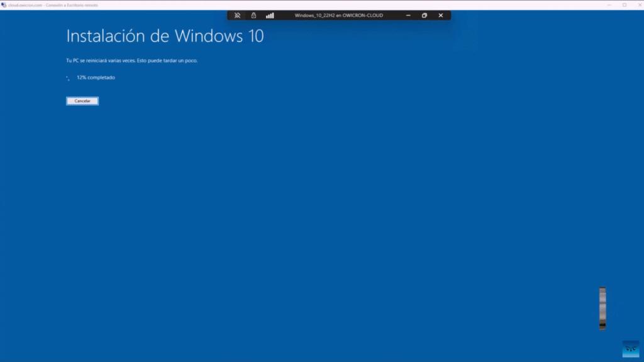This screenshot has width=644, height=362.
Task: Close the session using the connection bar X
Action: click(x=440, y=15)
